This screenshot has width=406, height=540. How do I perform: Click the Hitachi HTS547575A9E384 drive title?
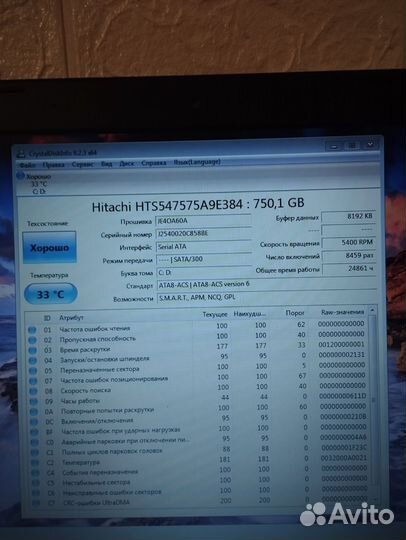point(198,204)
